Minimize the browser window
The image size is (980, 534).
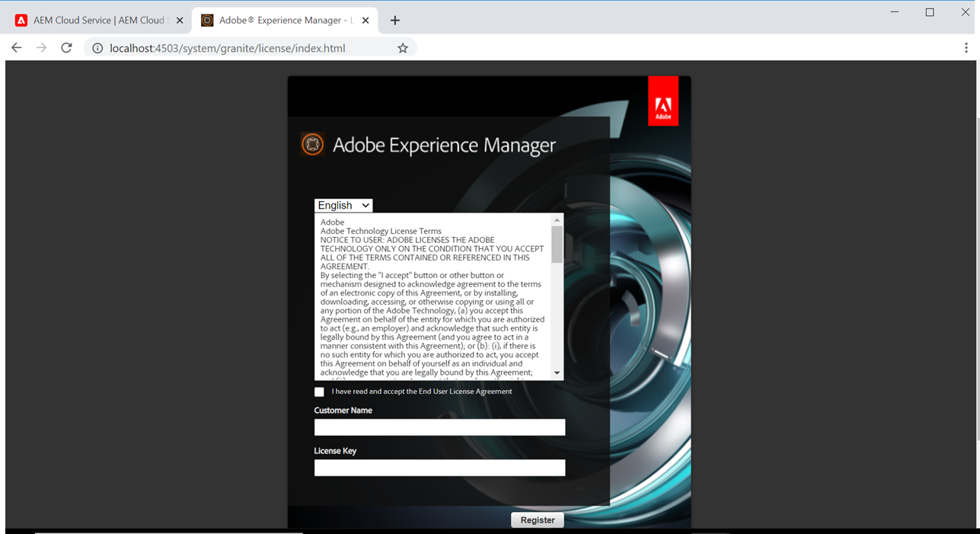pyautogui.click(x=894, y=12)
